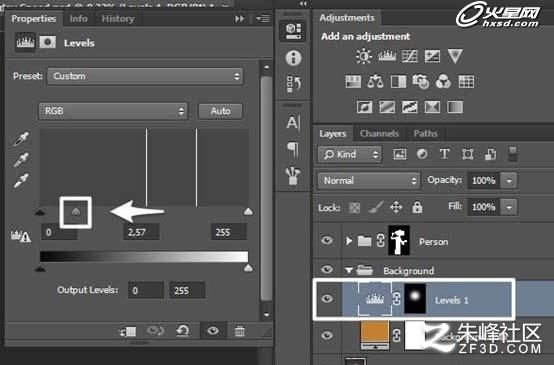Switch to the Channels tab
The height and width of the screenshot is (365, 554).
[379, 133]
